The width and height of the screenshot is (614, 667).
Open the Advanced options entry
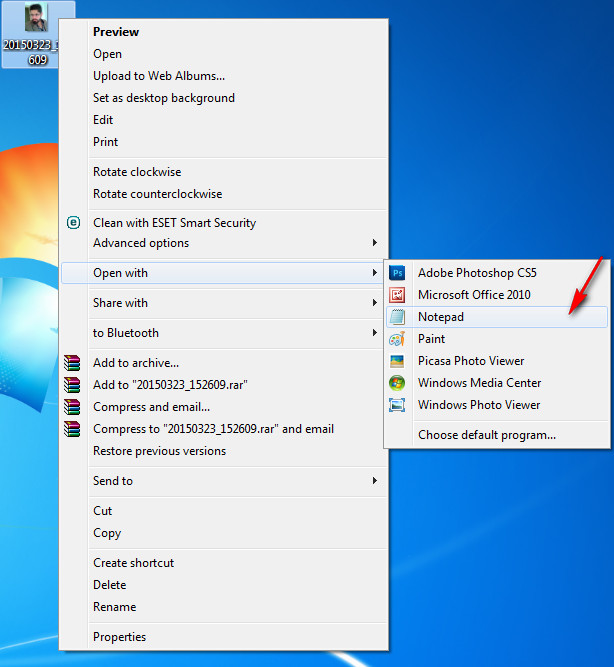click(x=223, y=243)
